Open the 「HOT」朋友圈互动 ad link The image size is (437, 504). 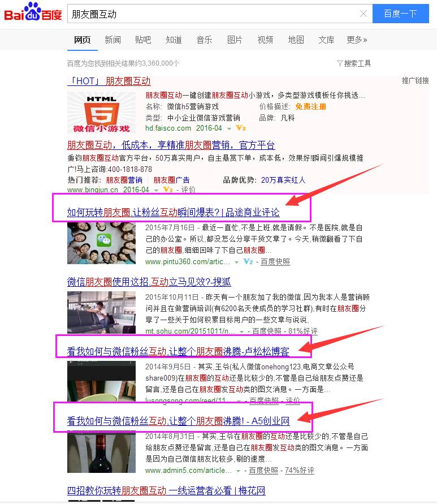[109, 81]
